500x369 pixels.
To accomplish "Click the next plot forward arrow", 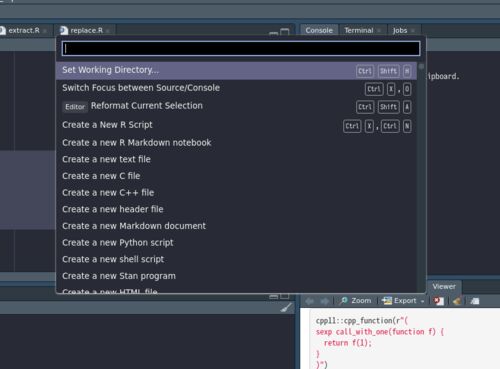I will (x=324, y=301).
